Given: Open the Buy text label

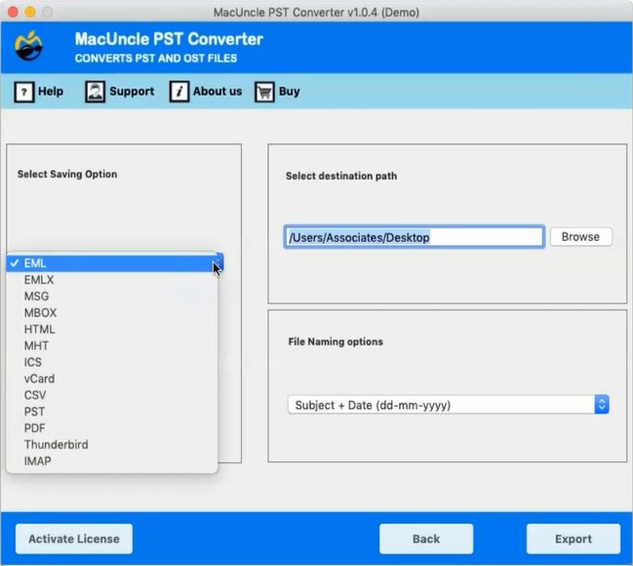Looking at the screenshot, I should (289, 91).
